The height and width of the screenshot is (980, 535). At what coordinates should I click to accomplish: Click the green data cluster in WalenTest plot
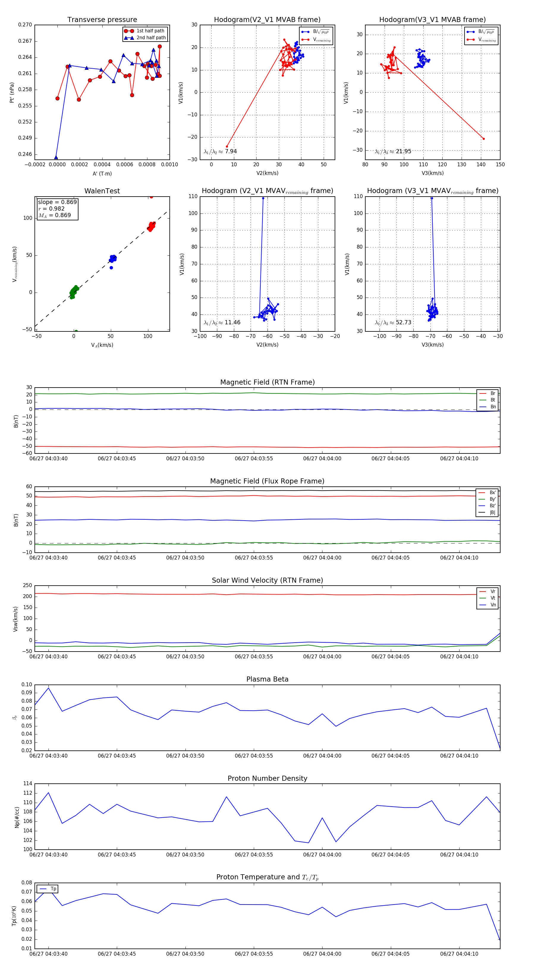point(74,291)
